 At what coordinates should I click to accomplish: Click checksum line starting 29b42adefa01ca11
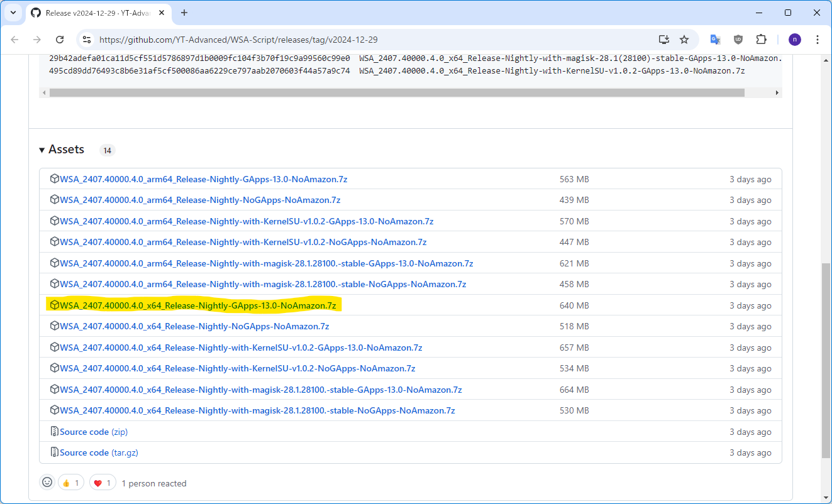pos(415,58)
